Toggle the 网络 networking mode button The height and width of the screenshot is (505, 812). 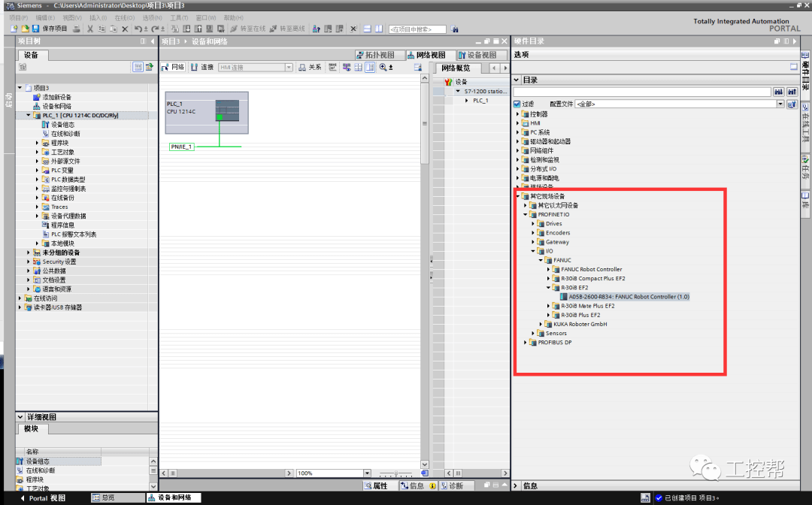click(x=172, y=68)
